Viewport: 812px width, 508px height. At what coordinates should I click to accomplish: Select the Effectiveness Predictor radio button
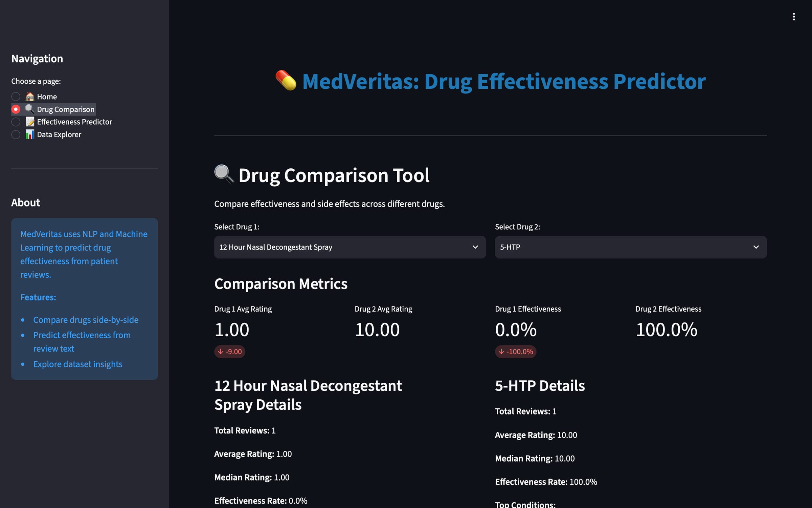16,122
